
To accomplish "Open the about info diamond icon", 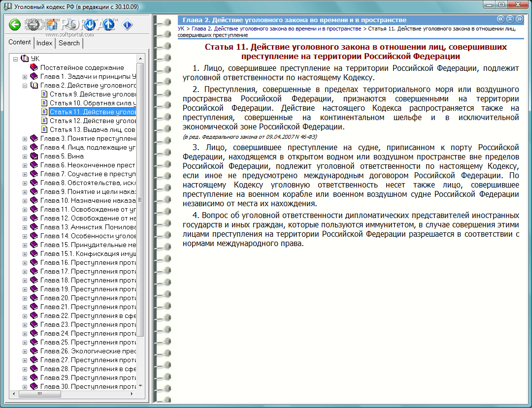I will tap(127, 25).
